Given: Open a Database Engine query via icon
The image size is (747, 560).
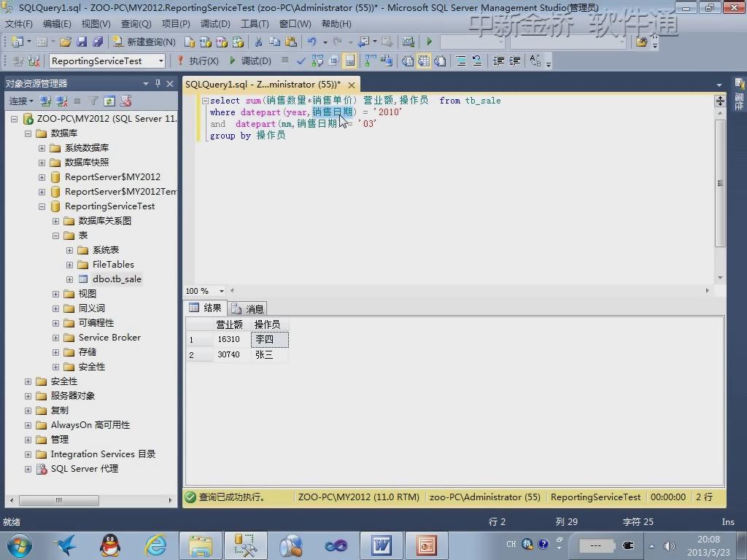Looking at the screenshot, I should (x=190, y=42).
